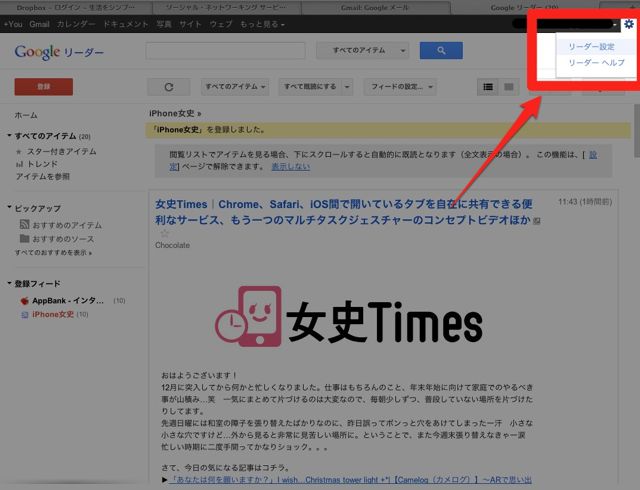The height and width of the screenshot is (490, 640).
Task: Open アイテムを参照 in sidebar
Action: tap(42, 176)
